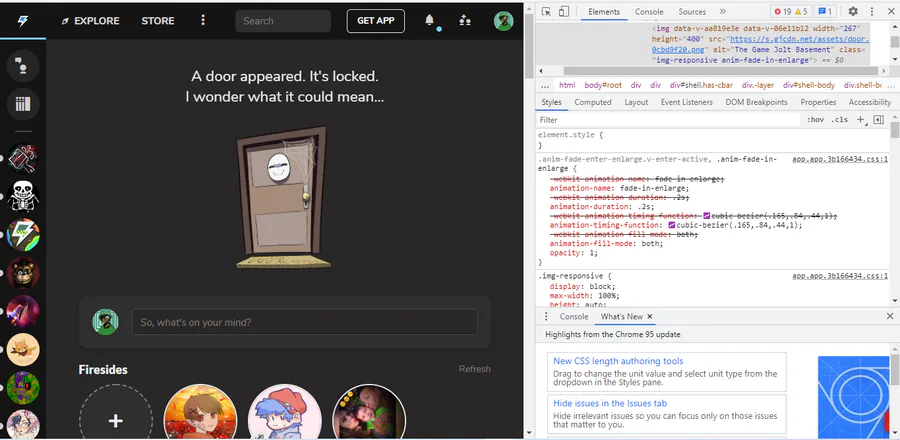Screen dimensions: 900x440
Task: Open the chat icon in the left sidebar
Action: click(23, 65)
